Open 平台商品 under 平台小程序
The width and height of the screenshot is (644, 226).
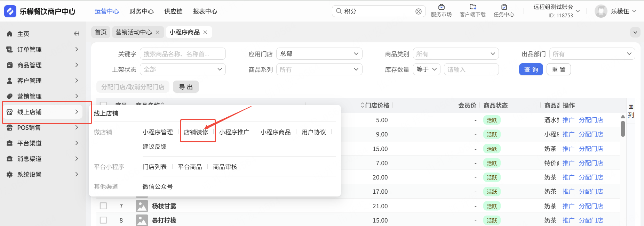click(190, 167)
